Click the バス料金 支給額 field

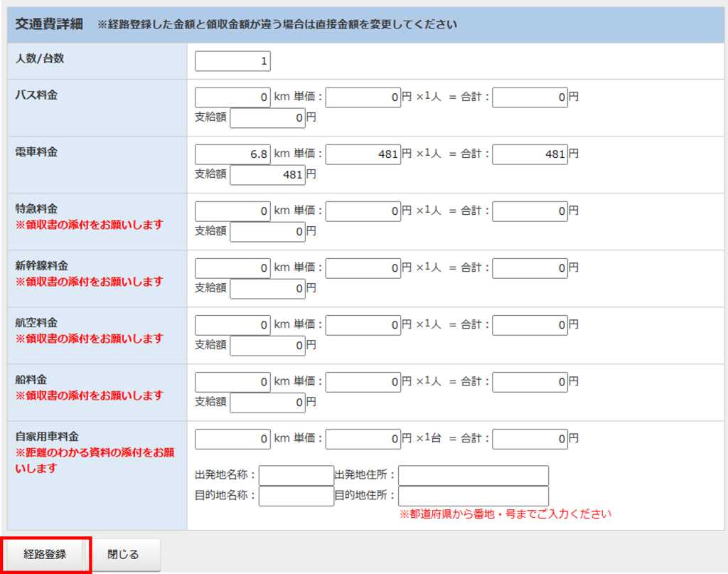[x=267, y=118]
